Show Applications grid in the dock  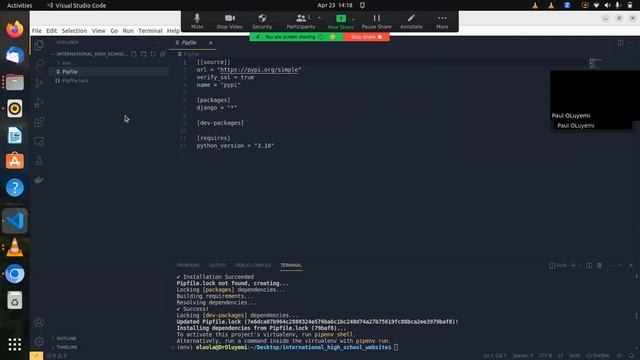[15, 344]
